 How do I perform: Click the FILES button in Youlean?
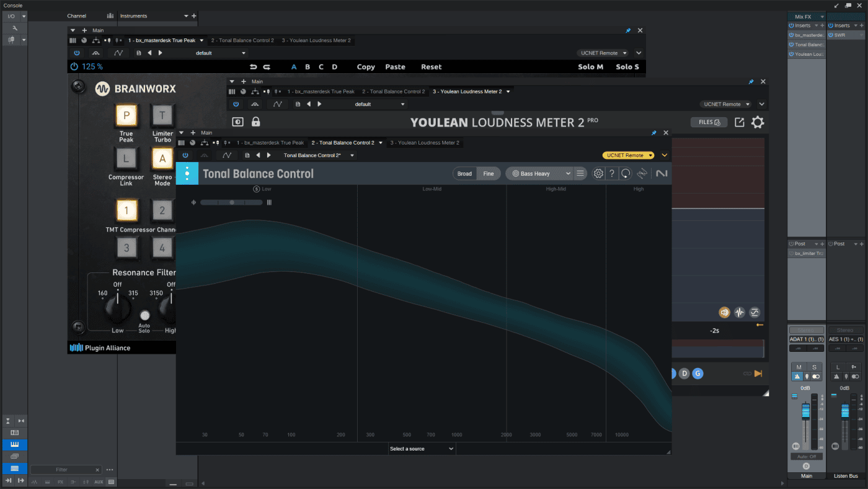709,122
